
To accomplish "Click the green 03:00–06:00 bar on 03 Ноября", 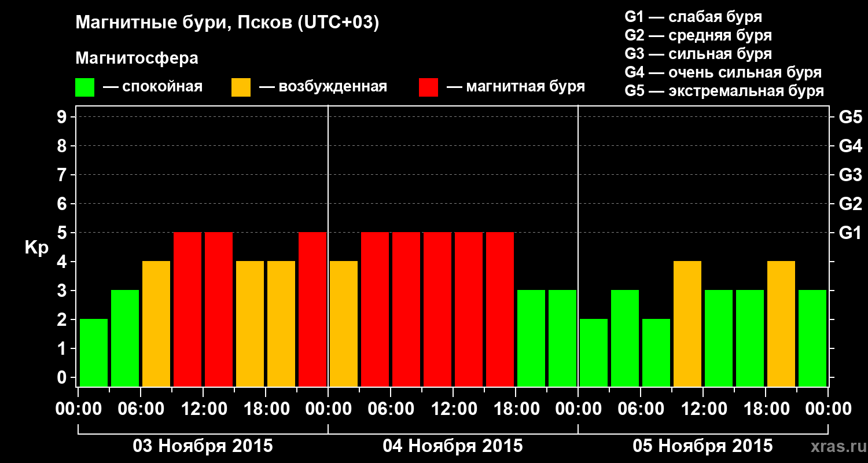I will coord(125,338).
